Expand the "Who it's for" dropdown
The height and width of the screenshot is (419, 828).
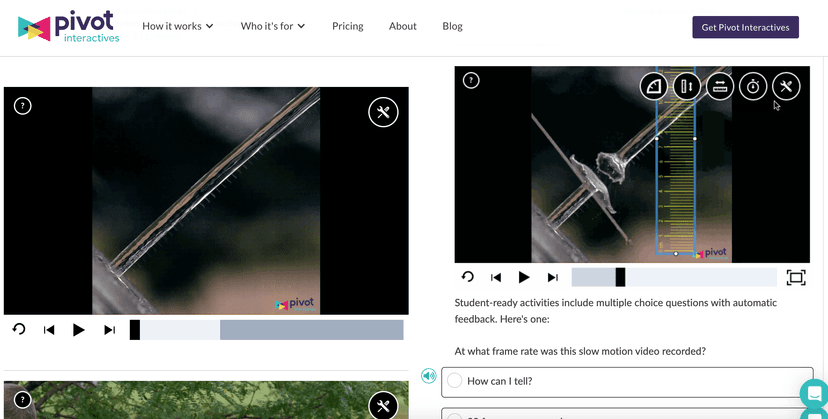coord(273,26)
